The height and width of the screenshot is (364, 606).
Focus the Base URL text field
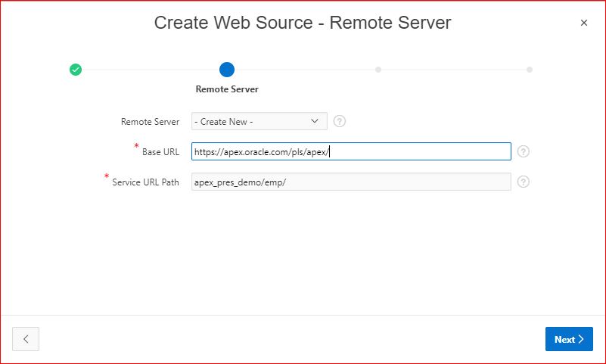point(351,151)
